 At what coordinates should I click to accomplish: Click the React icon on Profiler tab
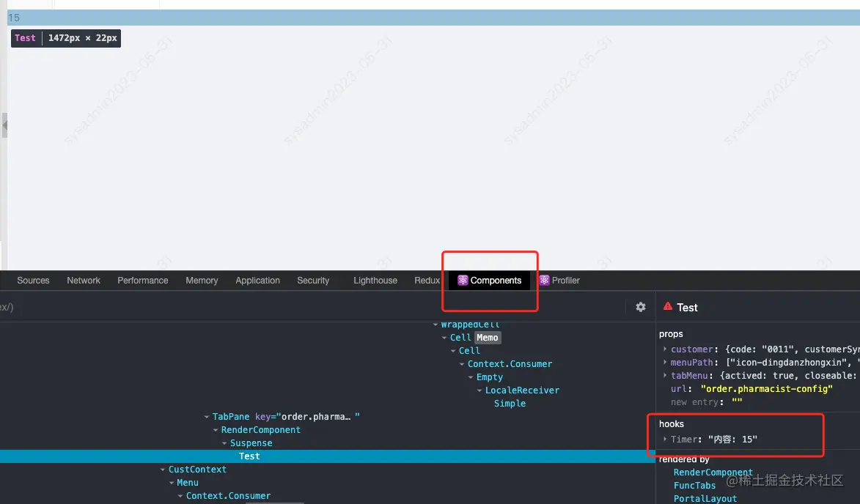(x=544, y=281)
